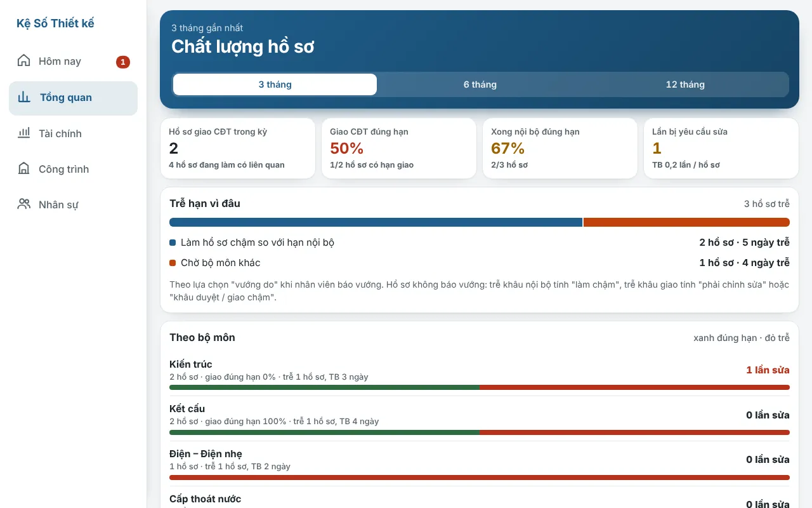The height and width of the screenshot is (508, 812).
Task: Click the home icon beside Hôm nay
Action: coord(24,61)
